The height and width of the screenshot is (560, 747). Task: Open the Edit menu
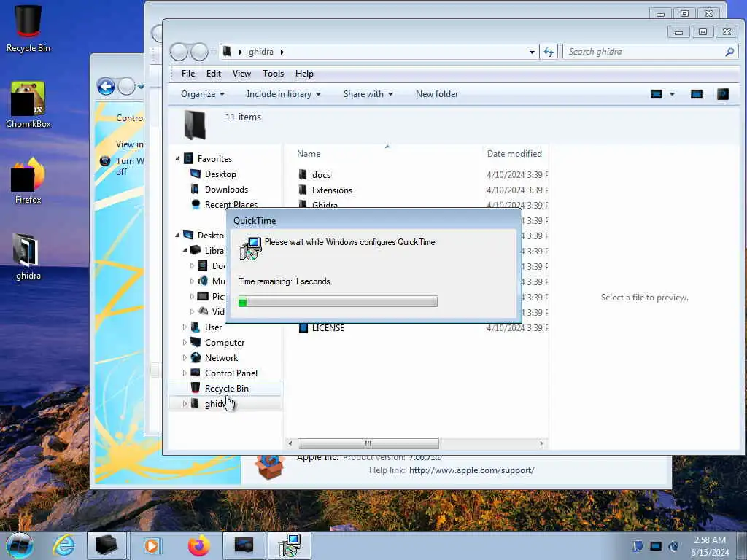pyautogui.click(x=214, y=74)
